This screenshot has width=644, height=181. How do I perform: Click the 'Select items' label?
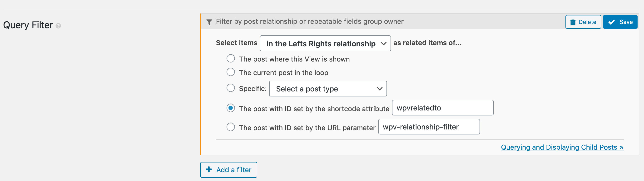[237, 43]
